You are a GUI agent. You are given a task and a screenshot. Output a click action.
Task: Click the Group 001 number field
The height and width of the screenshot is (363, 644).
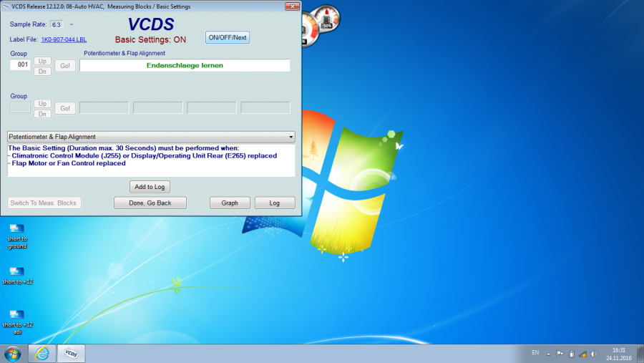point(20,65)
